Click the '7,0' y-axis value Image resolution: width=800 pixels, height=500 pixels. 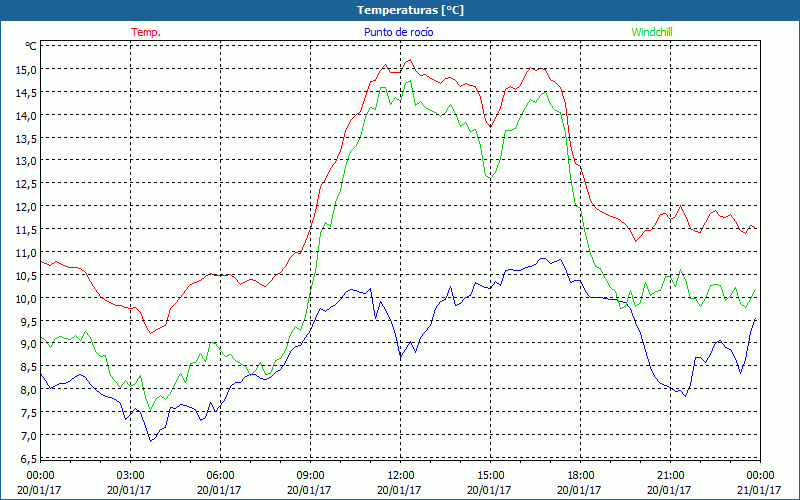coord(28,436)
